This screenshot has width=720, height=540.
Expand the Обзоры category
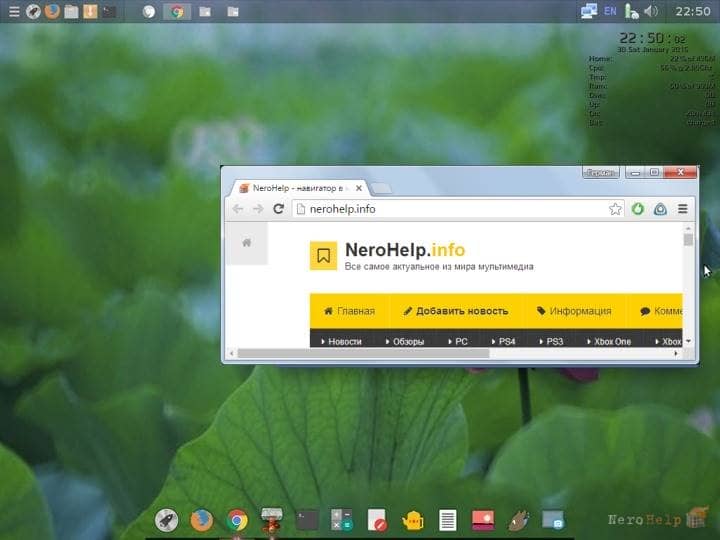(x=405, y=341)
